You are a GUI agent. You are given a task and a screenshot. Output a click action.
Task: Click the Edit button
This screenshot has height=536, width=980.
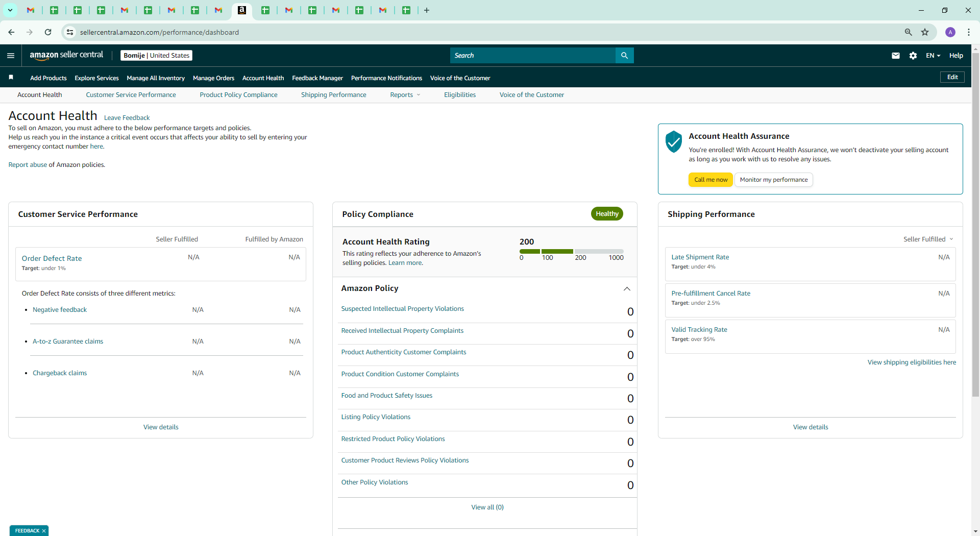[952, 77]
